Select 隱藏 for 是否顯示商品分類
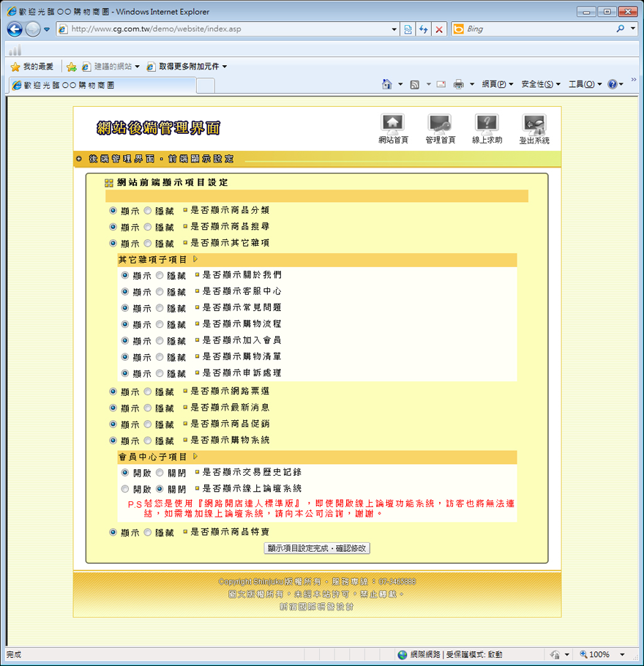644x666 pixels. click(148, 210)
